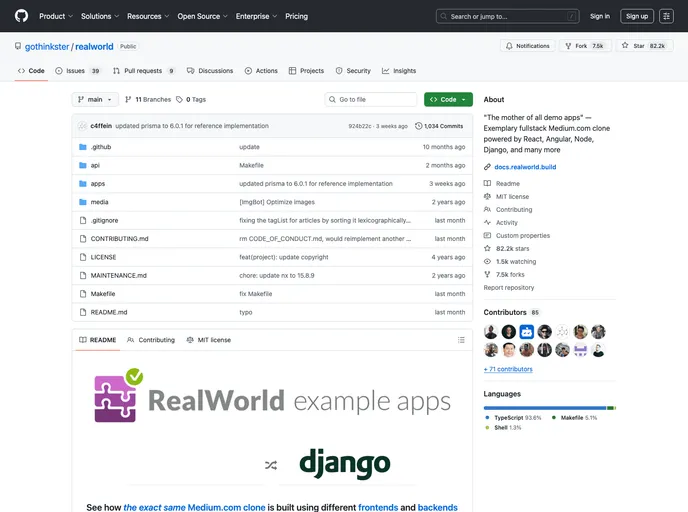Open the hamburger menu icon next to Sign up
The width and height of the screenshot is (688, 512).
666,16
